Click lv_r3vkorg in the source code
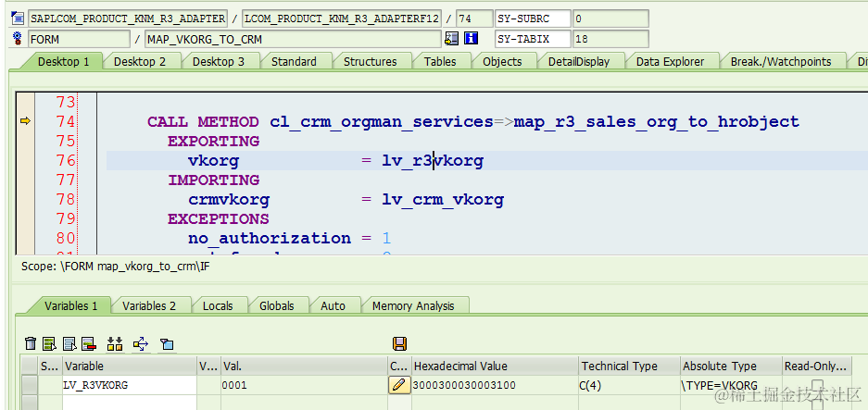Viewport: 868px width, 410px height. (433, 161)
